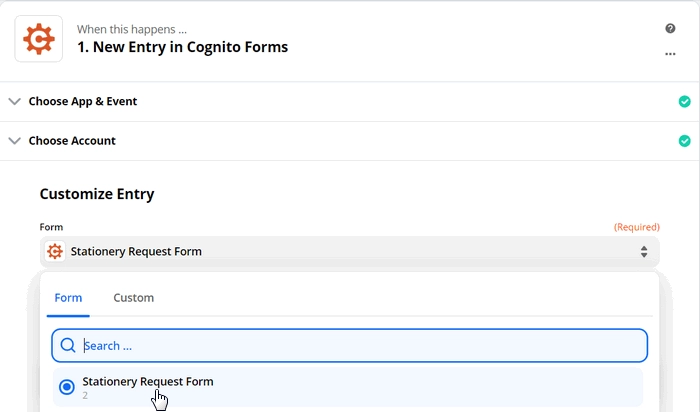The image size is (700, 412).
Task: Click the Choose App & Event section title
Action: tap(83, 101)
